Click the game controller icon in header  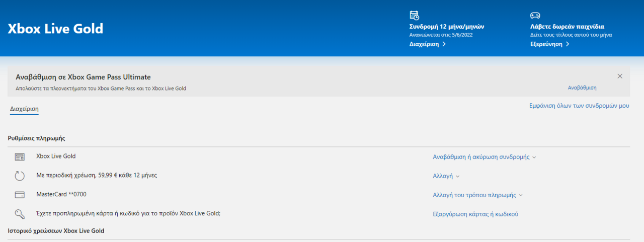[x=535, y=15]
